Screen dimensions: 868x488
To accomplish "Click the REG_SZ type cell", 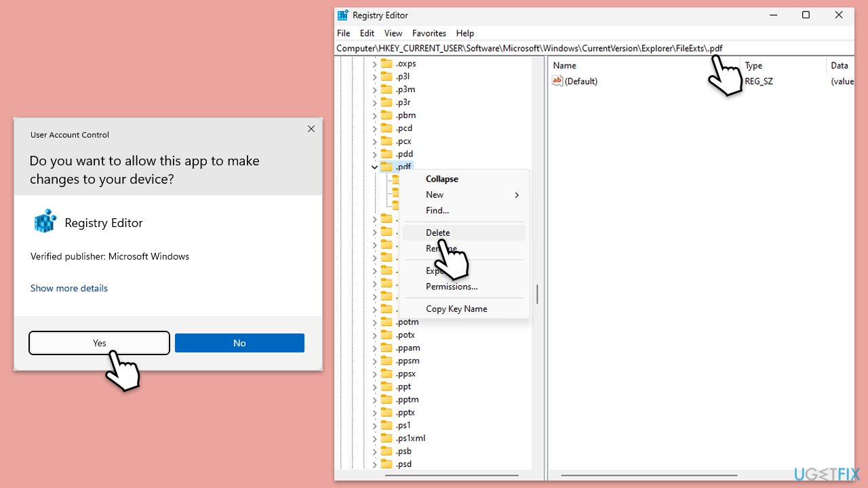I will (759, 81).
